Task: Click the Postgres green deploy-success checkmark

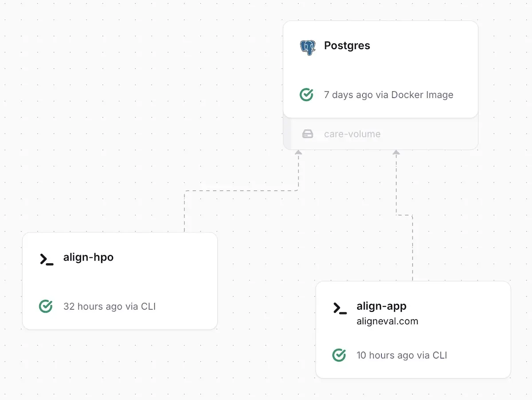Action: coord(306,94)
